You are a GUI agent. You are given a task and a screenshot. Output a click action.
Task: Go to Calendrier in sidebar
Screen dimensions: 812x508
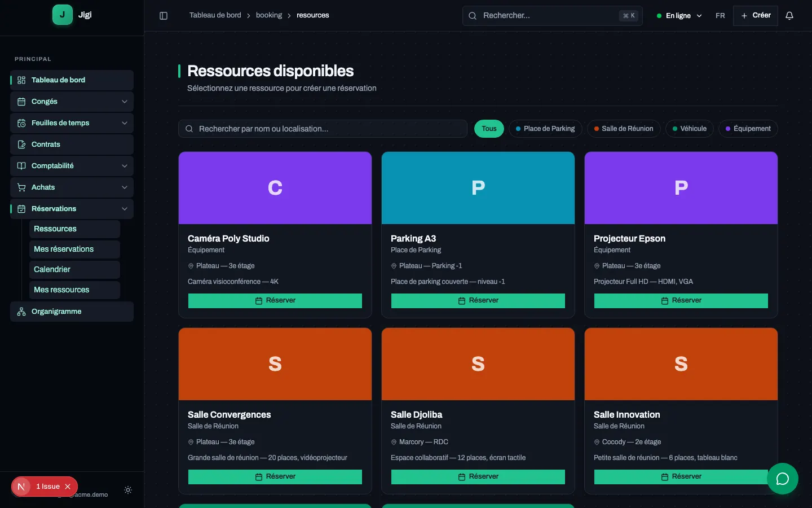coord(74,270)
